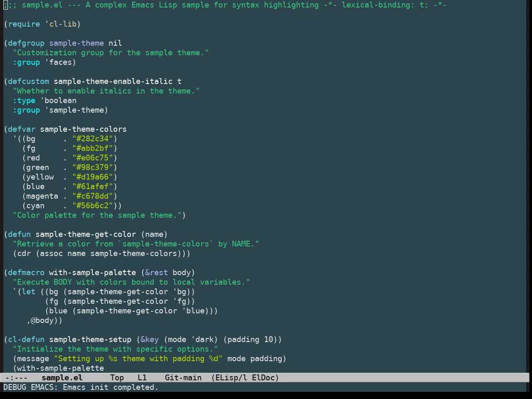Screen dimensions: 532x399
Task: Click the let keyword in the backquoted form
Action: click(x=28, y=292)
